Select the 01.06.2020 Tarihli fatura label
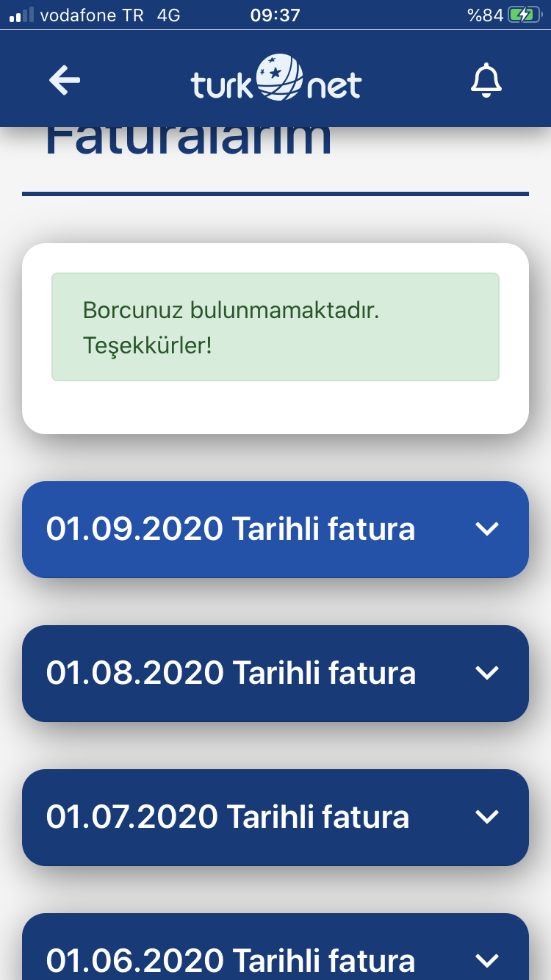The width and height of the screenshot is (551, 980). click(231, 960)
